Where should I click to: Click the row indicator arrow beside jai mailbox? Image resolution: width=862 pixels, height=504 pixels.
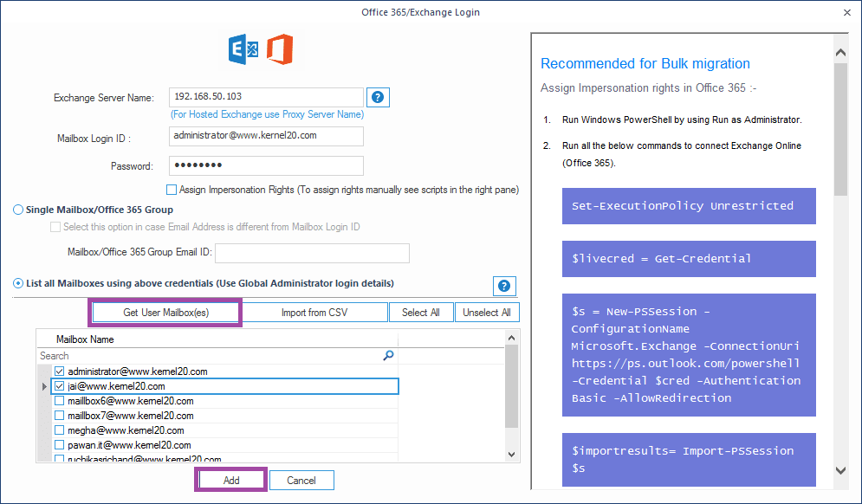[44, 386]
